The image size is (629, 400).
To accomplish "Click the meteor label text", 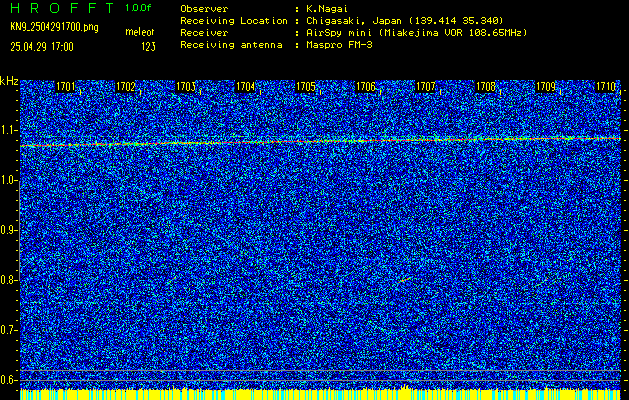I will (140, 32).
